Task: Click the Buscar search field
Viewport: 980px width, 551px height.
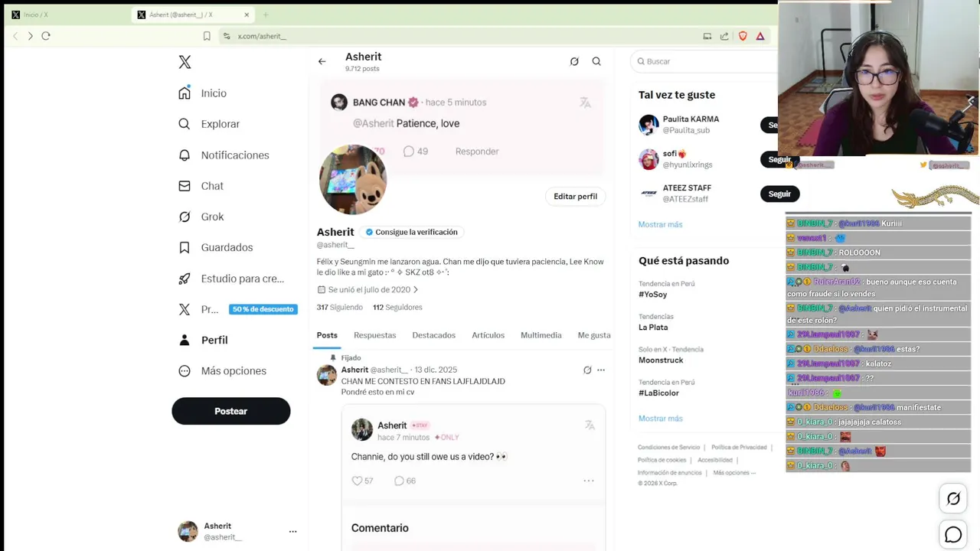Action: click(x=704, y=61)
